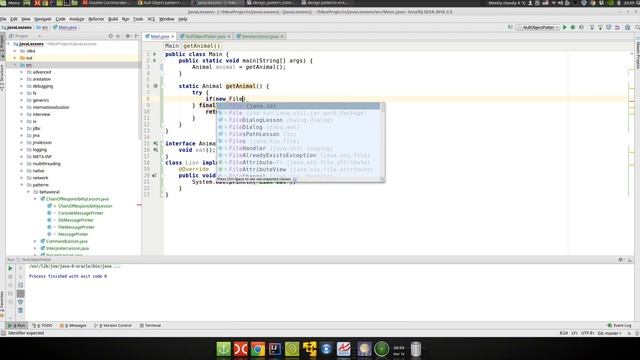Collapse the javaLessons root tree node
640x360 pixels.
[9, 44]
